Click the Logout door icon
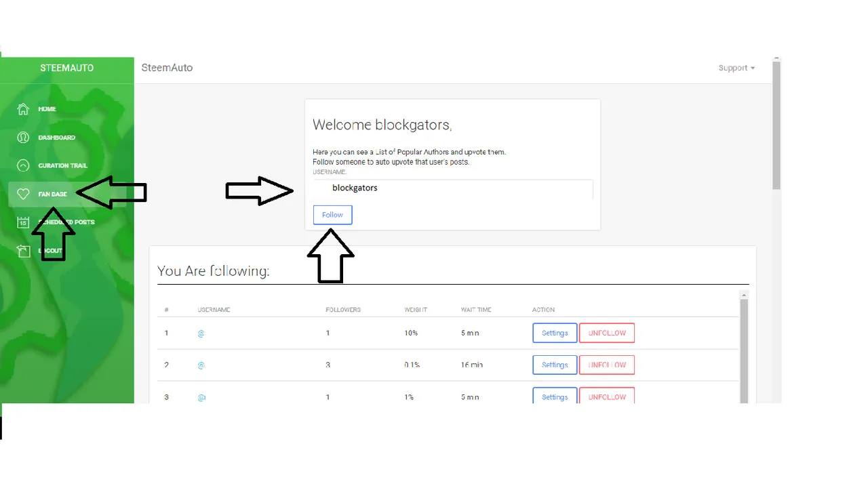 pos(23,251)
